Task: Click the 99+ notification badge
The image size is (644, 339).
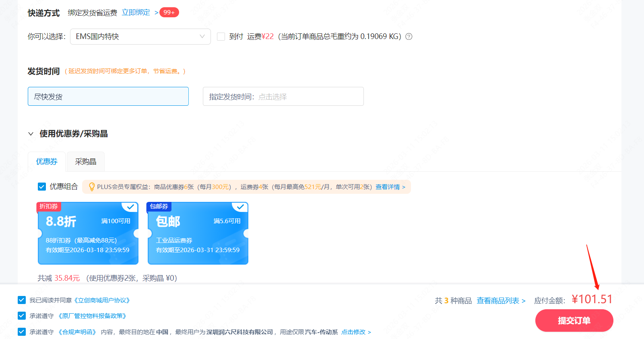Action: click(x=169, y=12)
